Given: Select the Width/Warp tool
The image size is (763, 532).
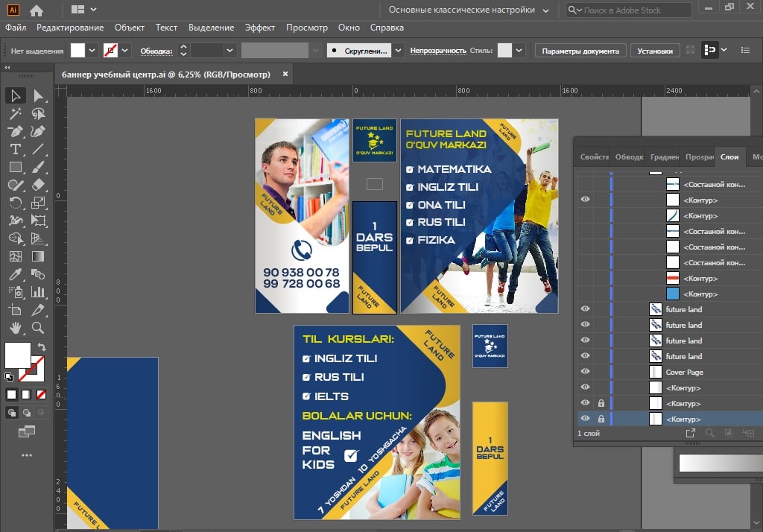Looking at the screenshot, I should [15, 221].
